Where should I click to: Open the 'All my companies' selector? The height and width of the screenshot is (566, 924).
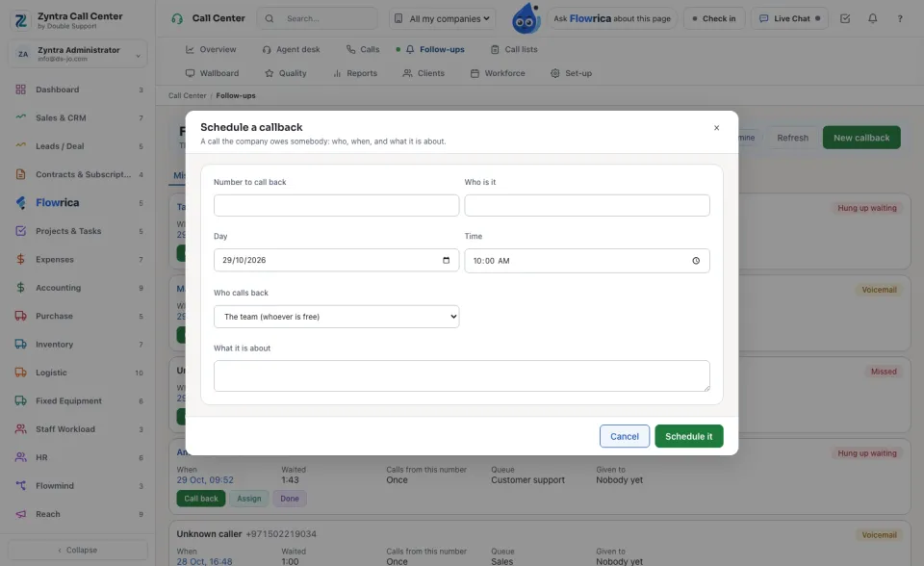coord(442,18)
